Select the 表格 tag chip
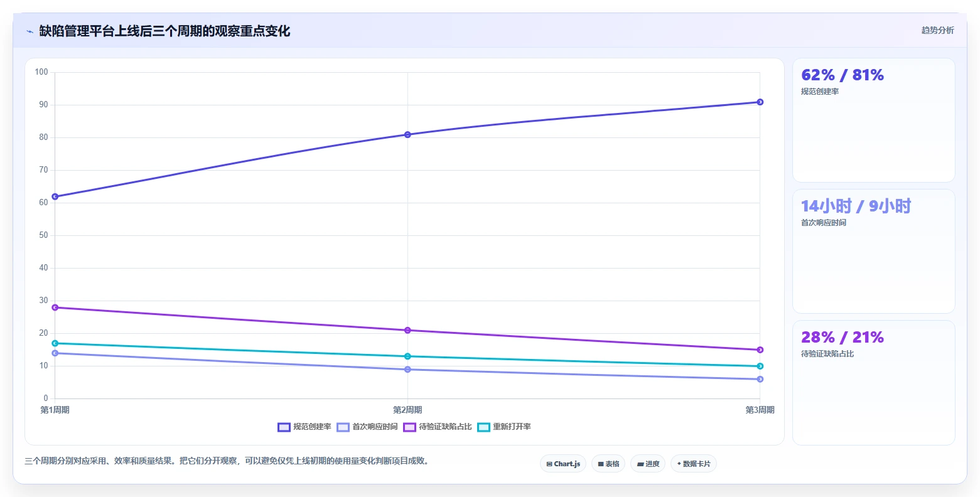 pos(608,464)
